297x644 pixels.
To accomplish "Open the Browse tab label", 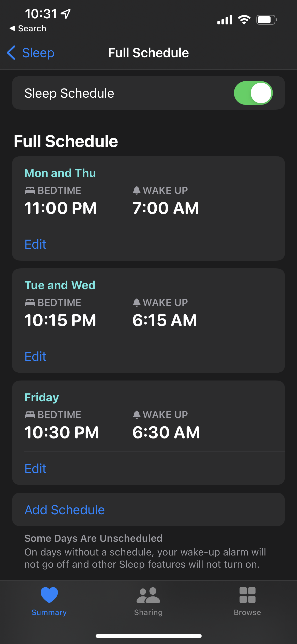I will (x=247, y=612).
